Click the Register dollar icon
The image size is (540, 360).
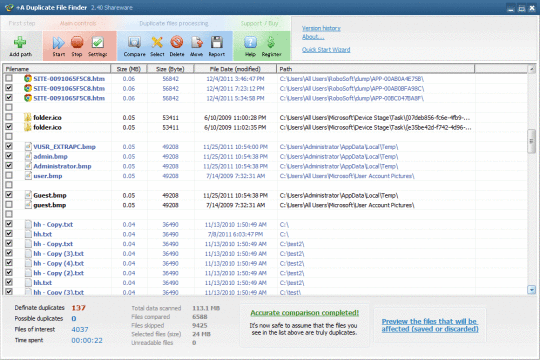271,42
